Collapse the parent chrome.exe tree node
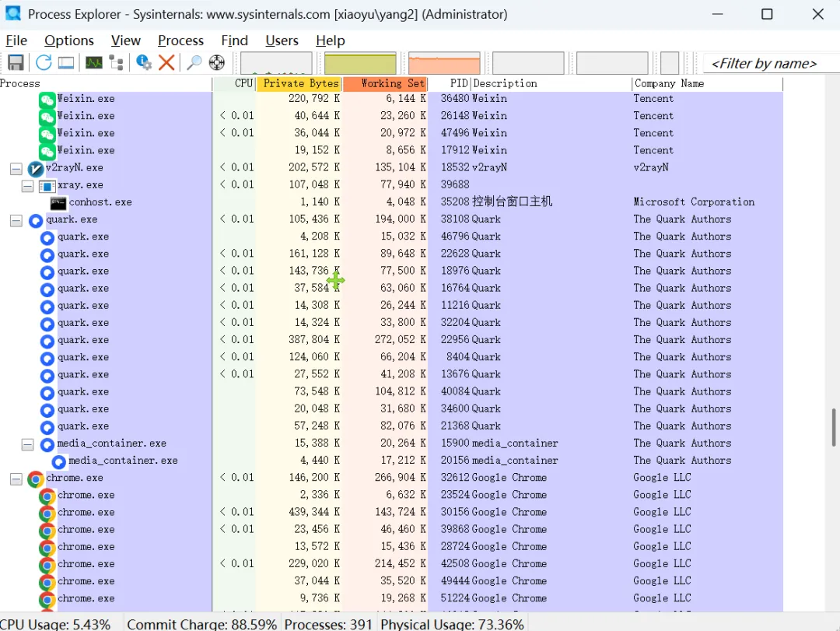The image size is (840, 631). click(x=16, y=479)
